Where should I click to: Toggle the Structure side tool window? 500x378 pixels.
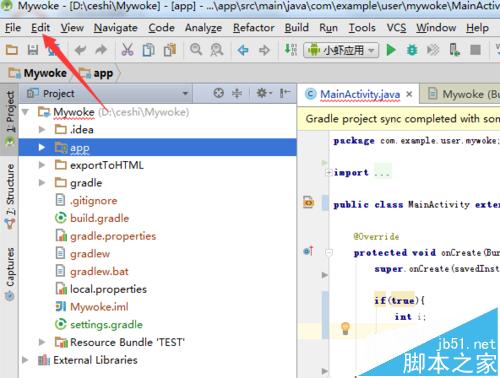pyautogui.click(x=10, y=196)
